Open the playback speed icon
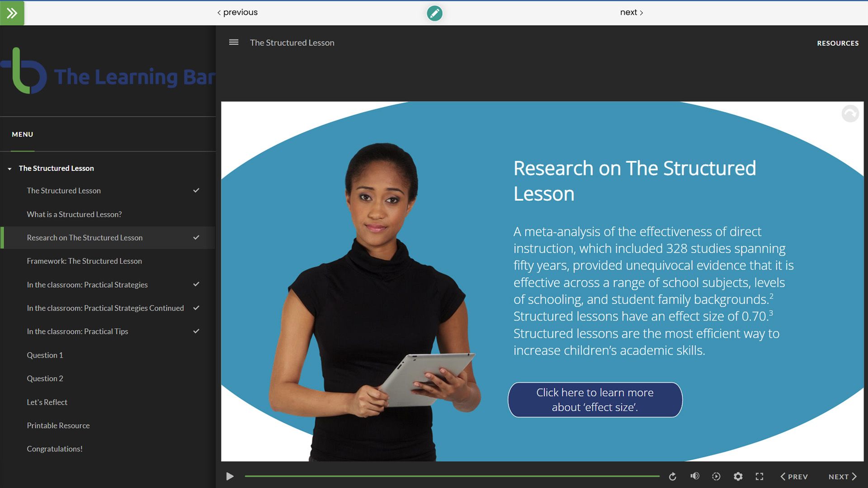The image size is (868, 488). (x=716, y=476)
